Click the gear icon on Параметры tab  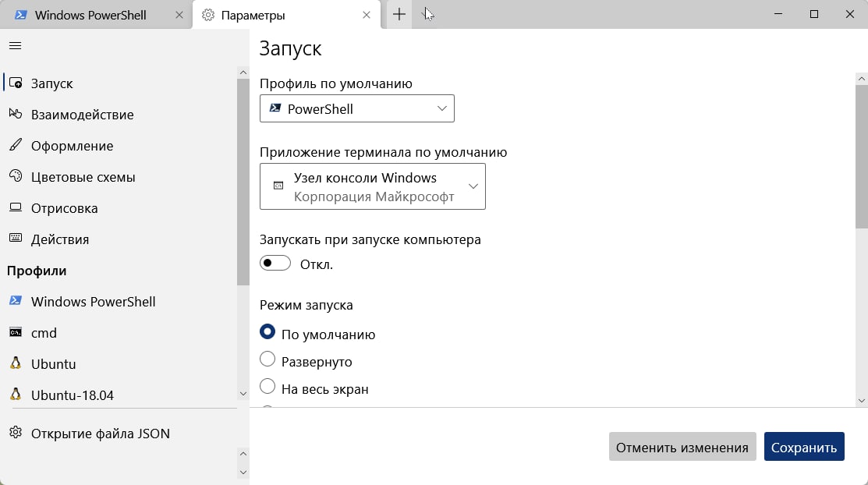pos(208,15)
